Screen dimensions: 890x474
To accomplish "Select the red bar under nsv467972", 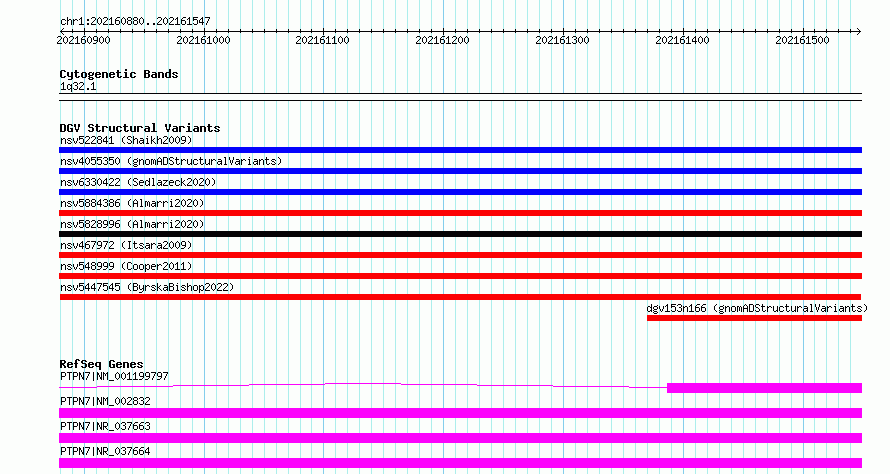I will tap(460, 255).
